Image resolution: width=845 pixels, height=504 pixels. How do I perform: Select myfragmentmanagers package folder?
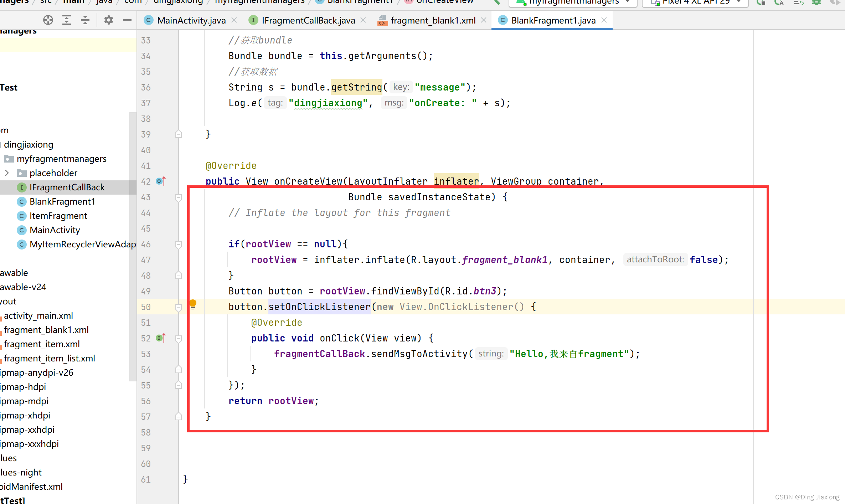pos(61,159)
